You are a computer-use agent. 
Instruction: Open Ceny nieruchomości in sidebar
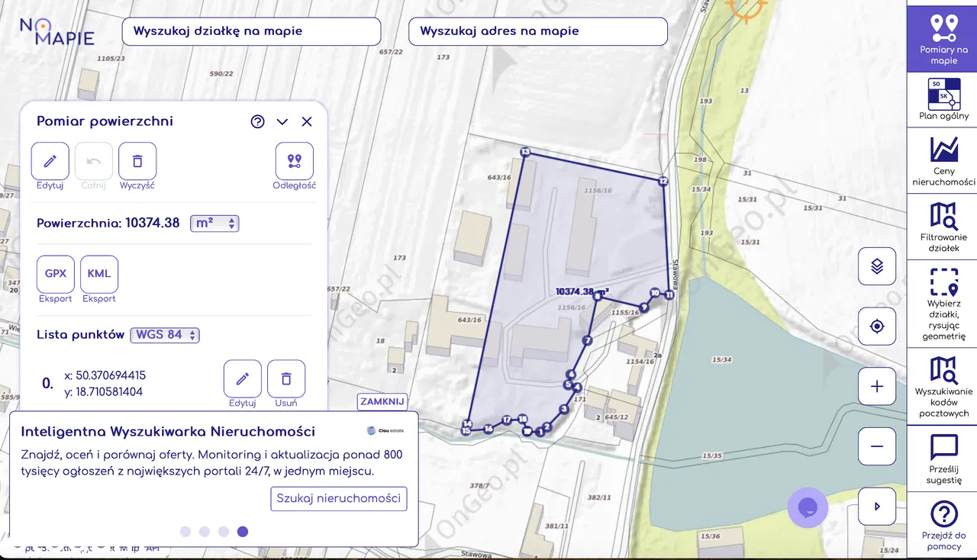pos(943,160)
